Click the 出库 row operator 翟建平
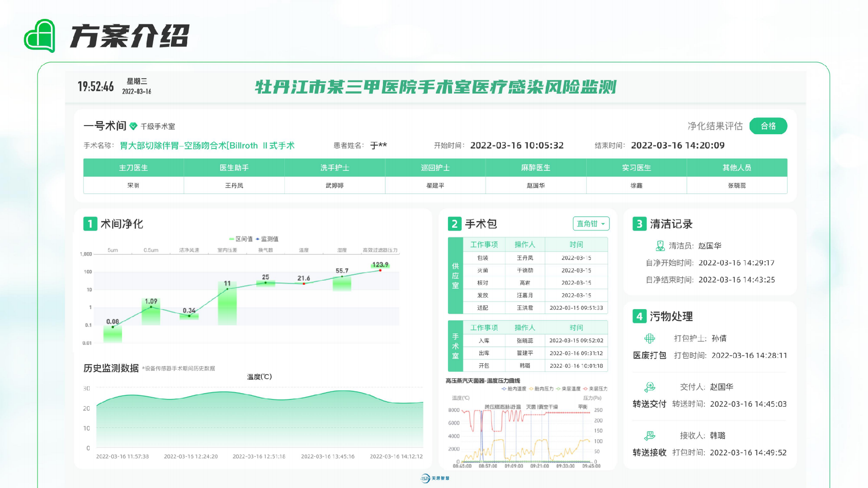 pyautogui.click(x=525, y=353)
